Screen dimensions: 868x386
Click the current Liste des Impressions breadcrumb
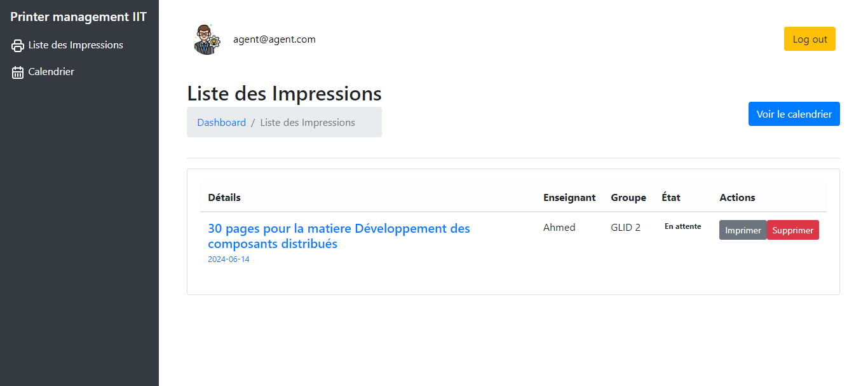click(308, 123)
